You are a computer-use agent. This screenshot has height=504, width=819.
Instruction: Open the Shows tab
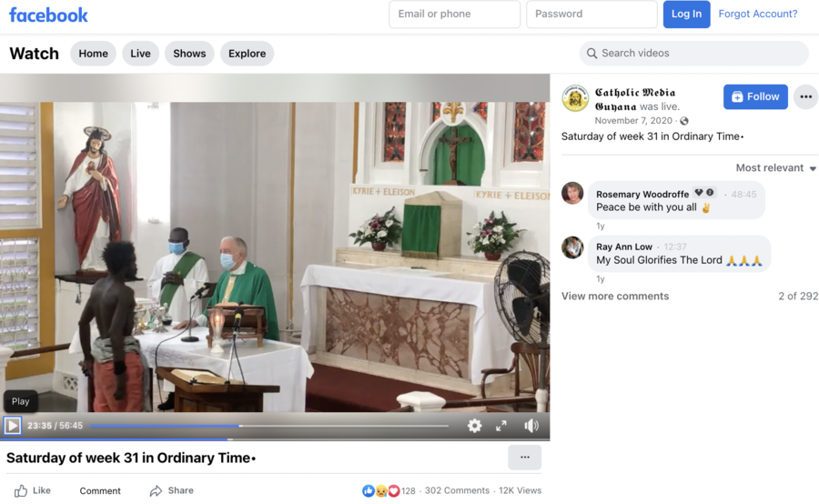pos(189,54)
